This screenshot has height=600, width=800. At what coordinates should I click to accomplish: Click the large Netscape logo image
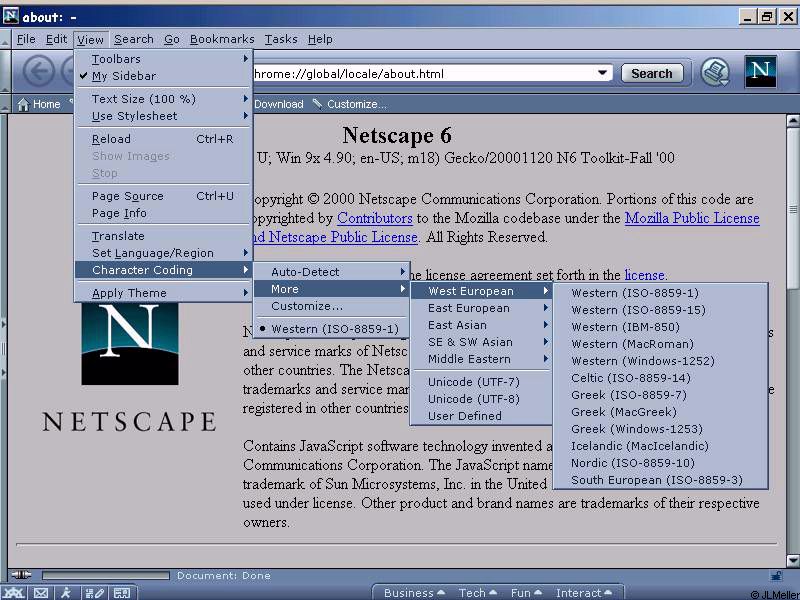[130, 343]
